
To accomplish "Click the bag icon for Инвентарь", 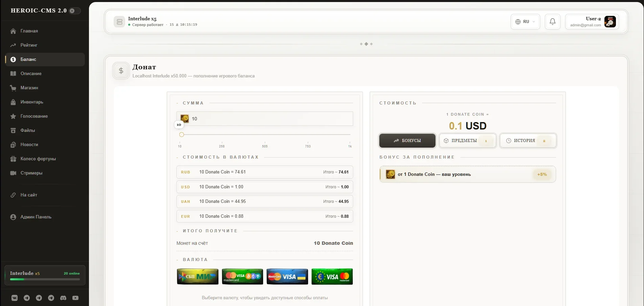I will coord(13,102).
